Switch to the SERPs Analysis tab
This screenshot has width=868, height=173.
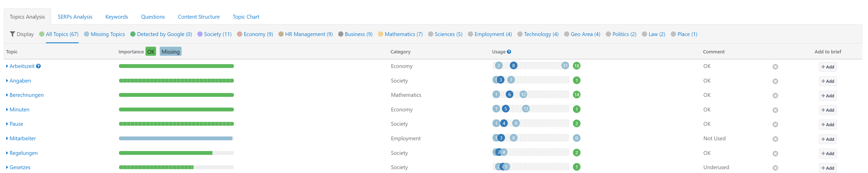tap(75, 17)
